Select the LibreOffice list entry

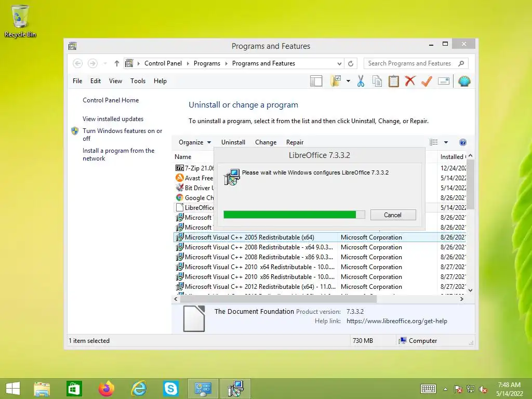tap(194, 207)
